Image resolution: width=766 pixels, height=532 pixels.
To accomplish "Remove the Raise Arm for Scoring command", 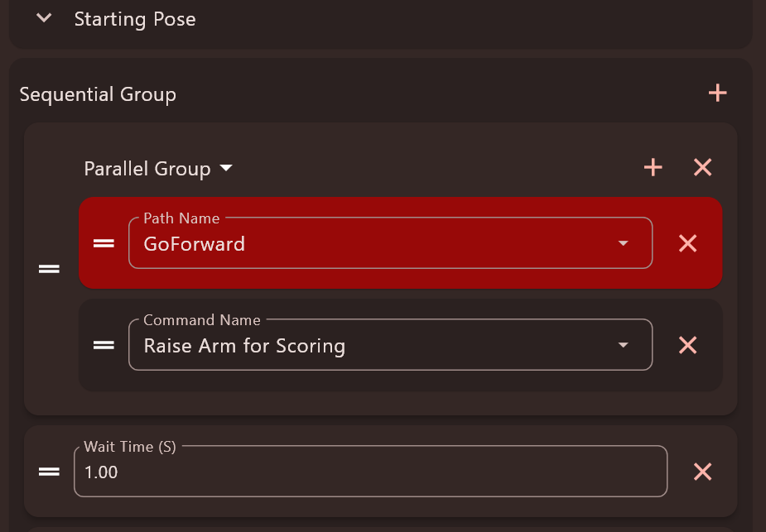I will tap(687, 345).
